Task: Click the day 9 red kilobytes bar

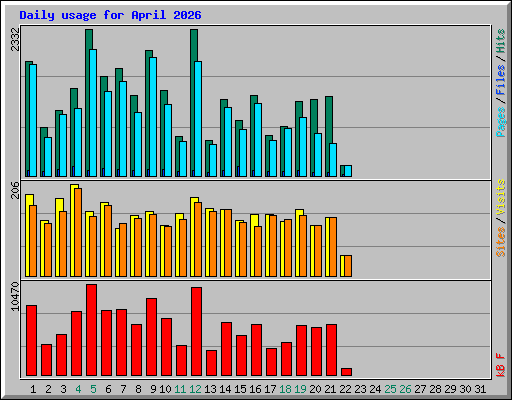Action: tap(152, 337)
